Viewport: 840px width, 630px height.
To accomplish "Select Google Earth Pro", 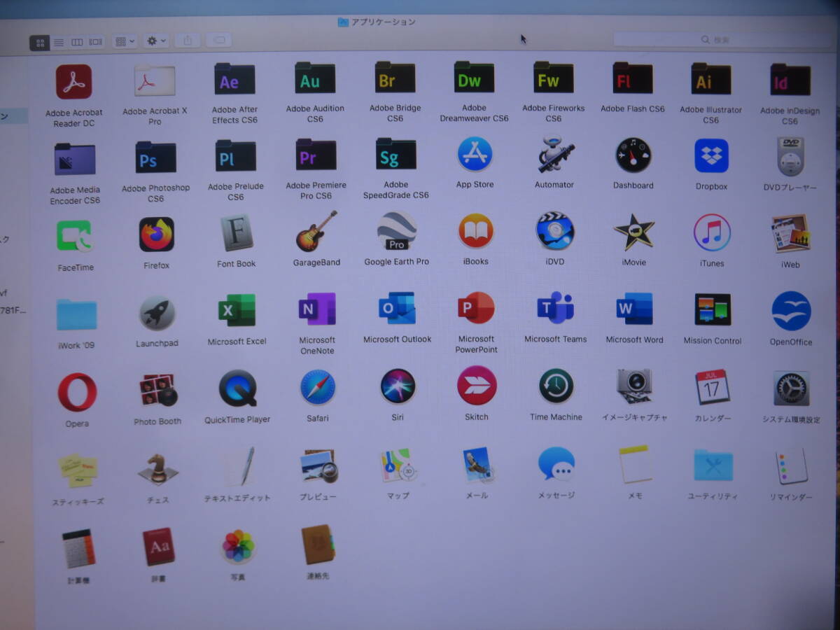I will point(397,231).
